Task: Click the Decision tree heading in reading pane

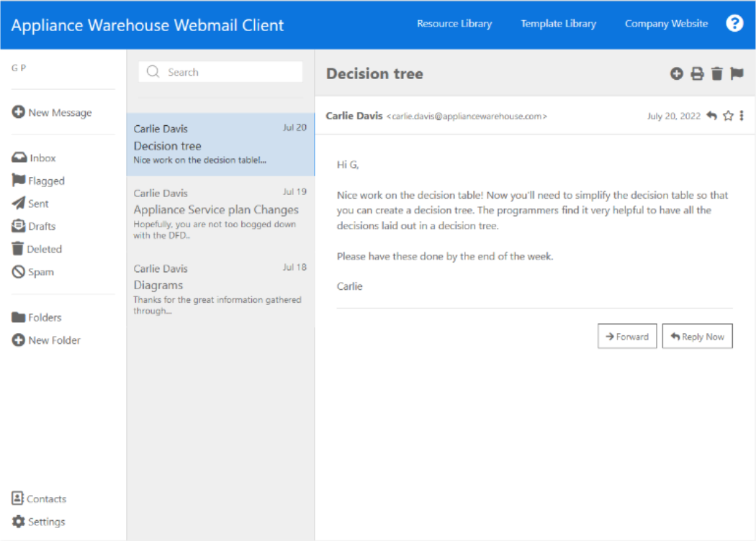Action: tap(374, 73)
